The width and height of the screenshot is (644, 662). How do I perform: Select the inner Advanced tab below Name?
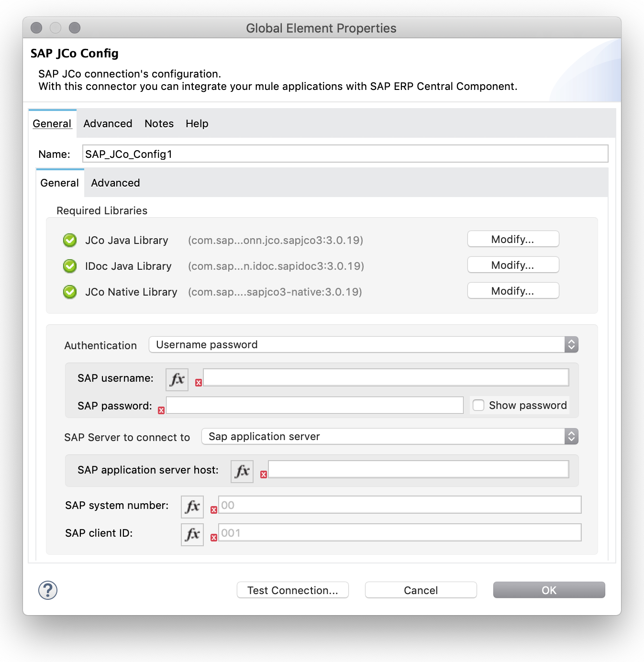click(x=115, y=183)
